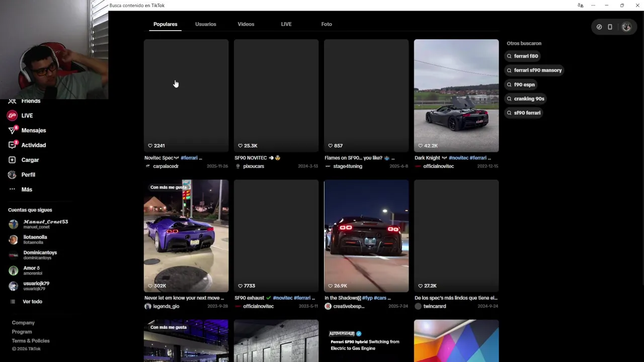The height and width of the screenshot is (362, 644).
Task: Open the Dark Knight black Ferrari video thumbnail
Action: click(x=456, y=96)
